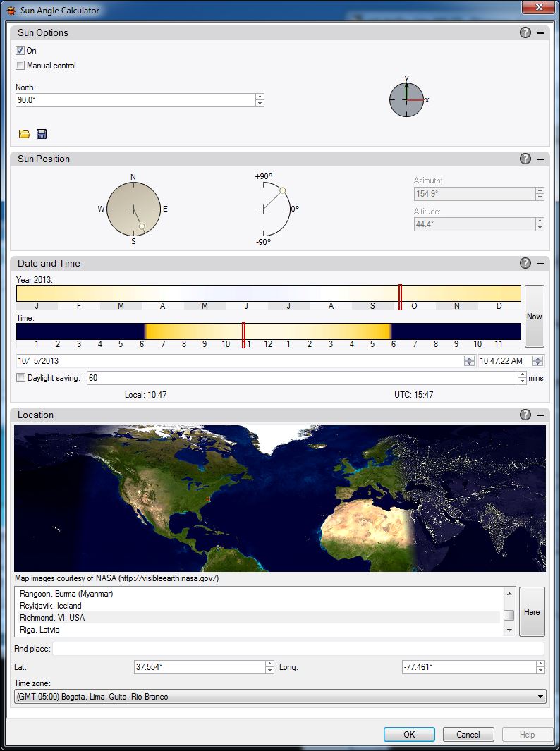
Task: Open help for Date and Time section
Action: (x=525, y=263)
